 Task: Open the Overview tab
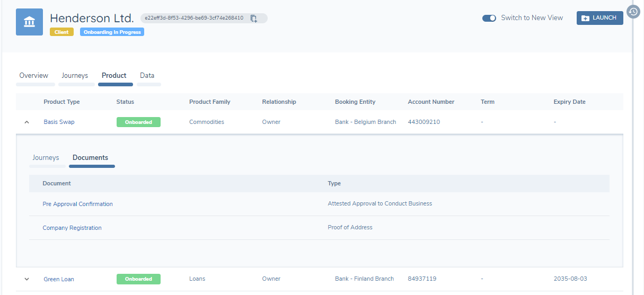tap(34, 76)
